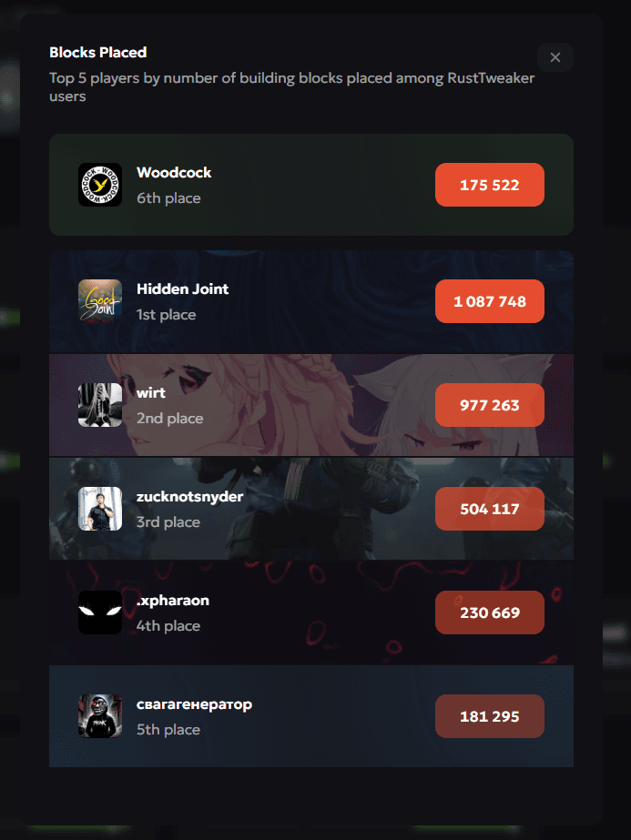Click the wirt username
This screenshot has height=840, width=631.
(x=150, y=392)
